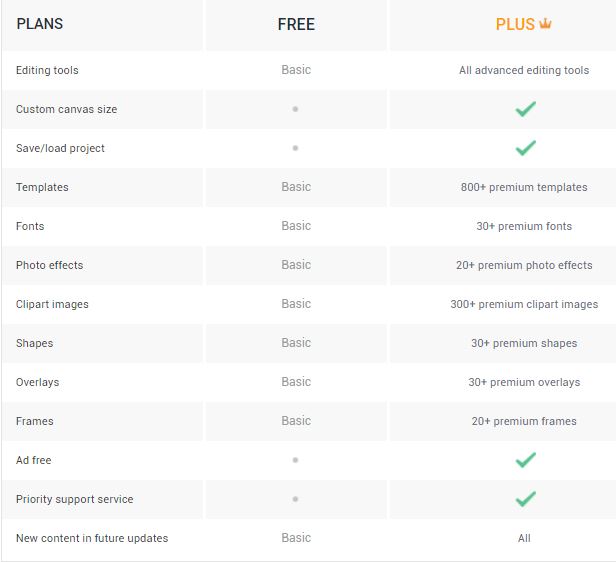Select the PLUS plan column header
This screenshot has width=616, height=562.
515,24
